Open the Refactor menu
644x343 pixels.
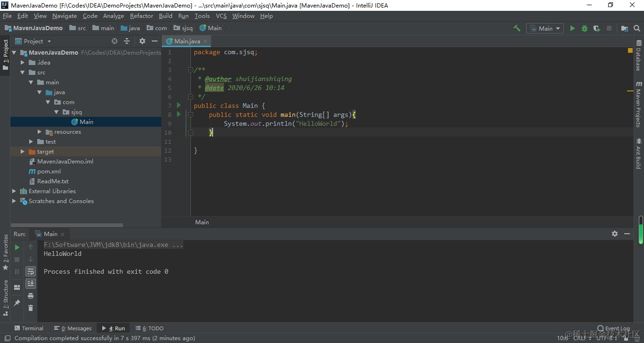(x=141, y=16)
